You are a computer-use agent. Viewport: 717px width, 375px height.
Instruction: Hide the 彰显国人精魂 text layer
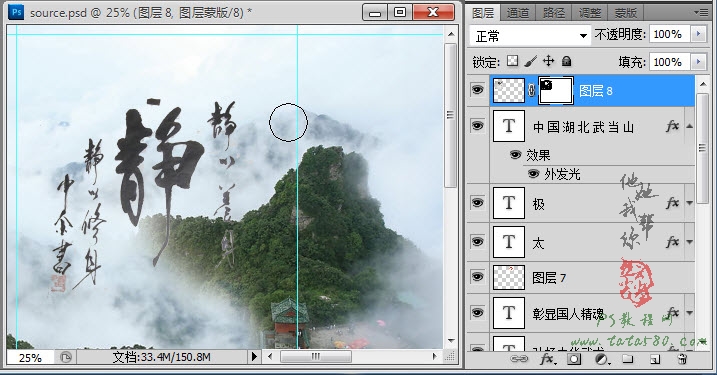click(x=477, y=312)
